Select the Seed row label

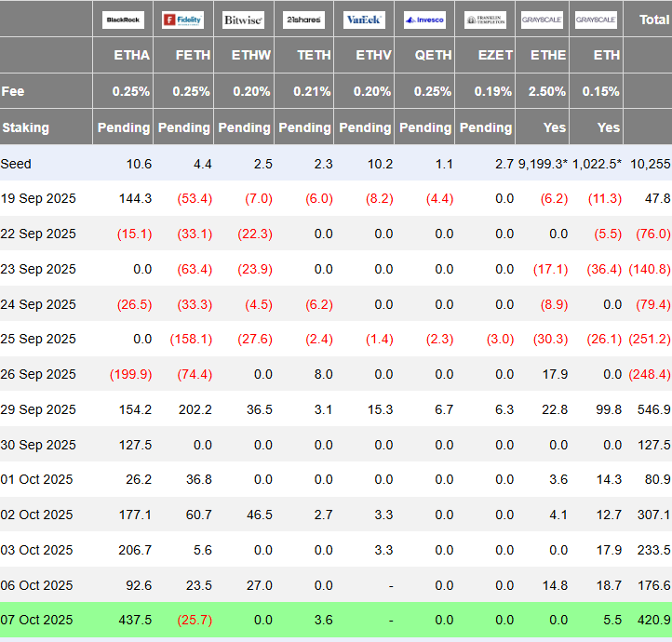(x=17, y=164)
